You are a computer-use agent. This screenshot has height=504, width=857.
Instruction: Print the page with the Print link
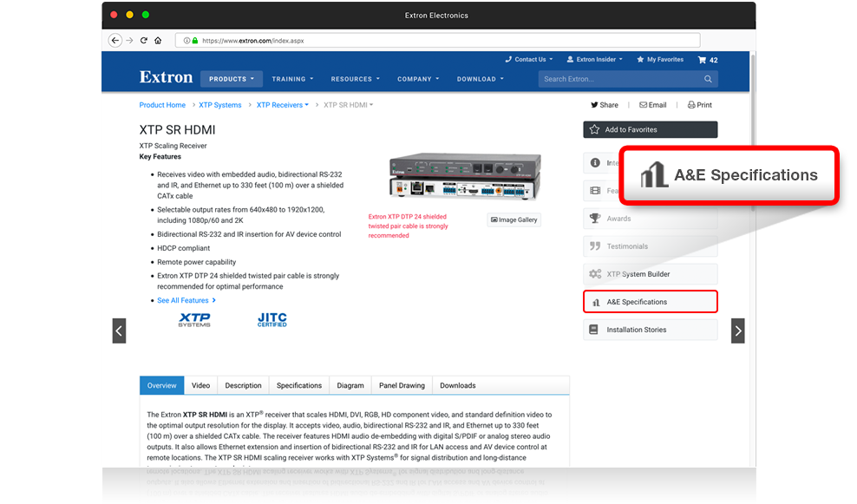point(700,105)
